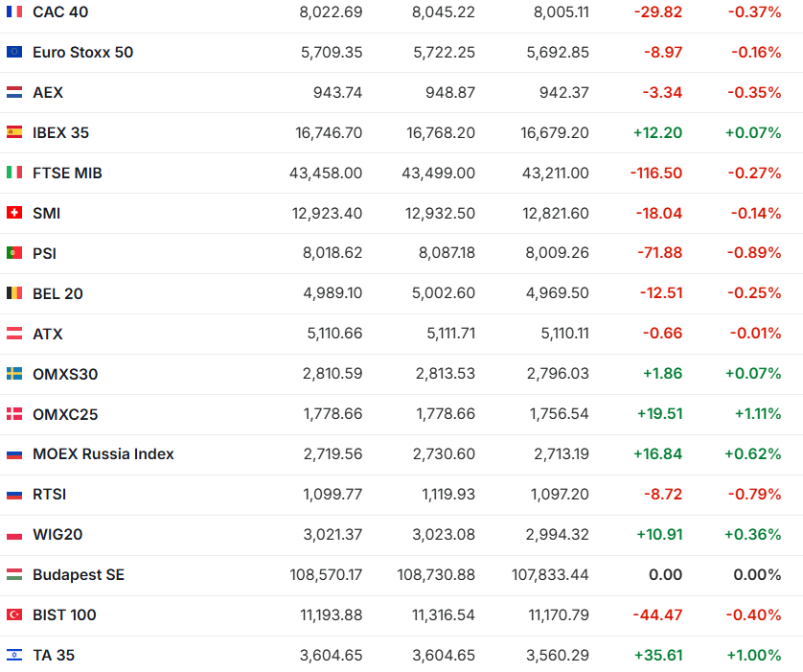Viewport: 803px width, 672px height.
Task: Open the CAC 40 index link
Action: [x=59, y=12]
